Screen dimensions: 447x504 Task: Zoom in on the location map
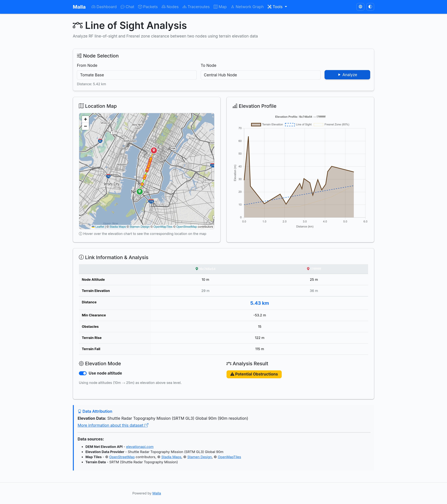coord(86,119)
